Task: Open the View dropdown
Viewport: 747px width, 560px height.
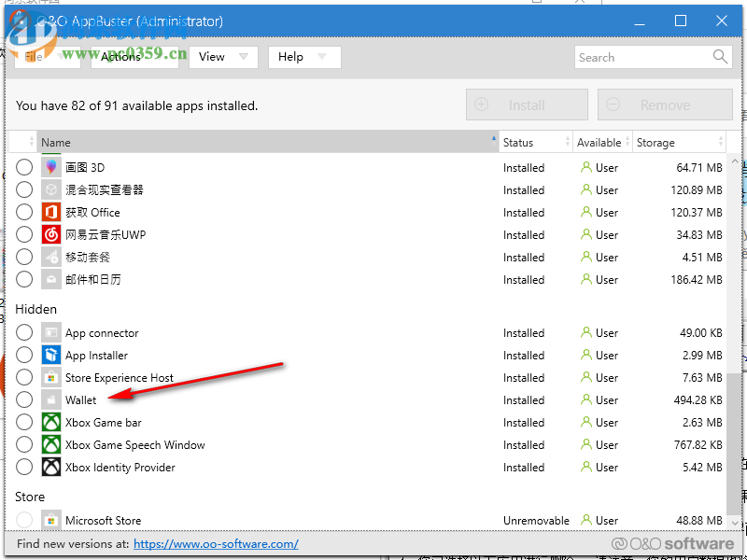Action: [222, 57]
